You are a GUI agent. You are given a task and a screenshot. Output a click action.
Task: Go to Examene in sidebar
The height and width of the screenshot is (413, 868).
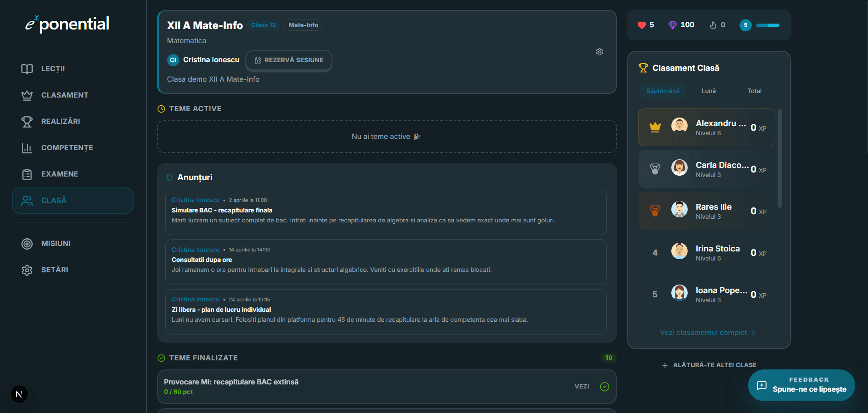tap(73, 174)
